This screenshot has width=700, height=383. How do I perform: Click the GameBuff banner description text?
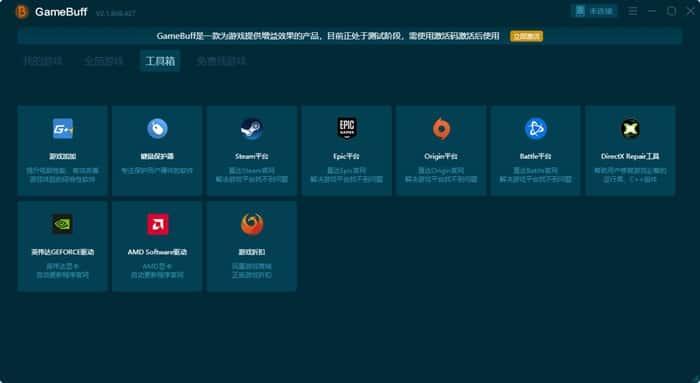(328, 36)
